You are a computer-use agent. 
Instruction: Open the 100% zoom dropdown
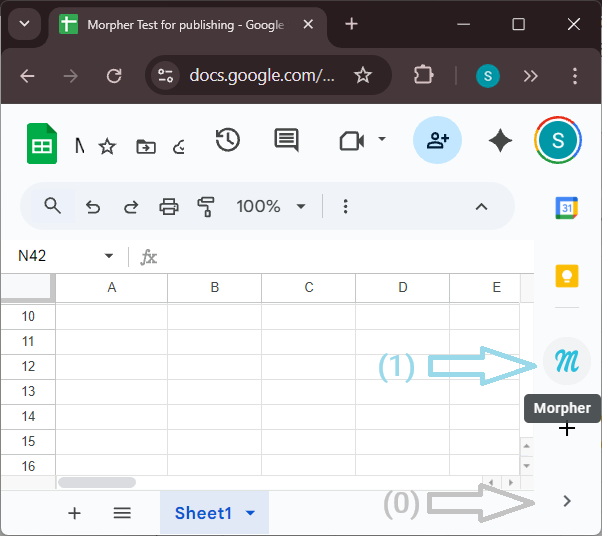[270, 207]
